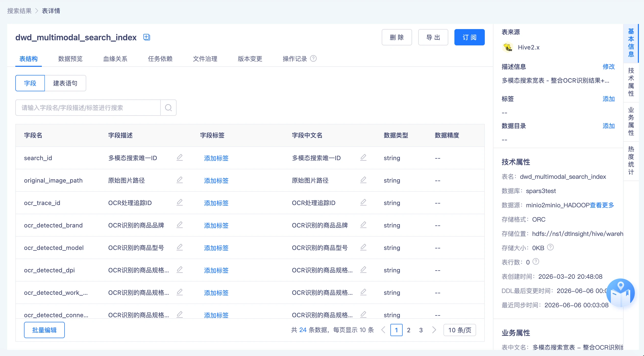Jump to 热度统计 side anchor

tap(631, 161)
